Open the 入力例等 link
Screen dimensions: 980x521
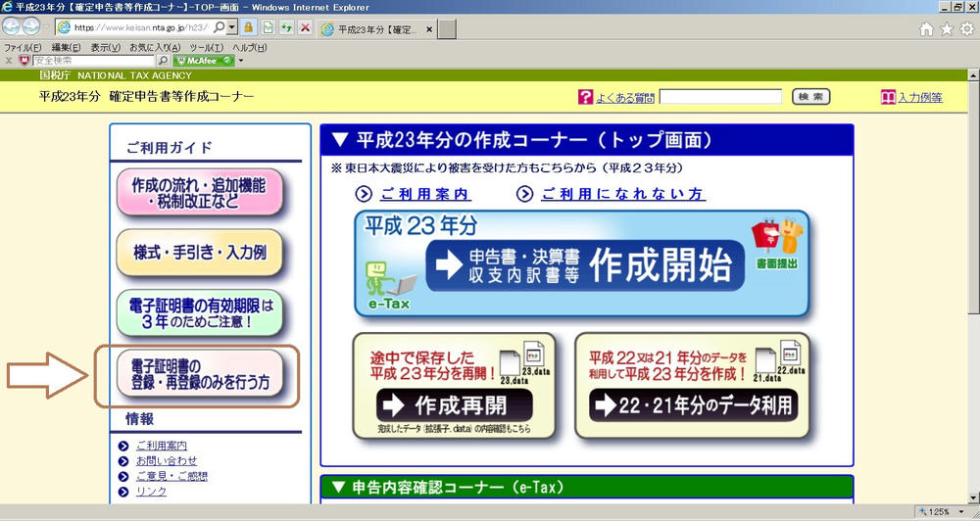point(920,98)
